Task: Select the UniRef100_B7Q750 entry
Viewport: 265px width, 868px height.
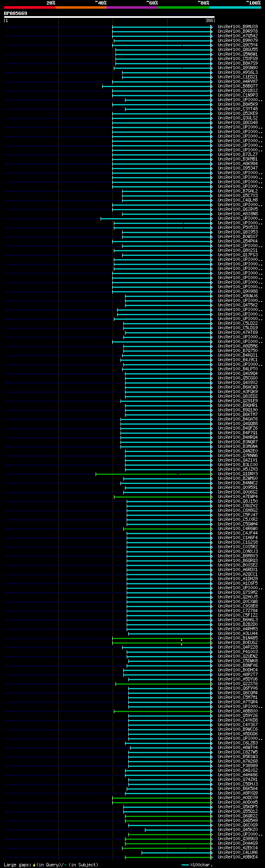Action: 238,351
